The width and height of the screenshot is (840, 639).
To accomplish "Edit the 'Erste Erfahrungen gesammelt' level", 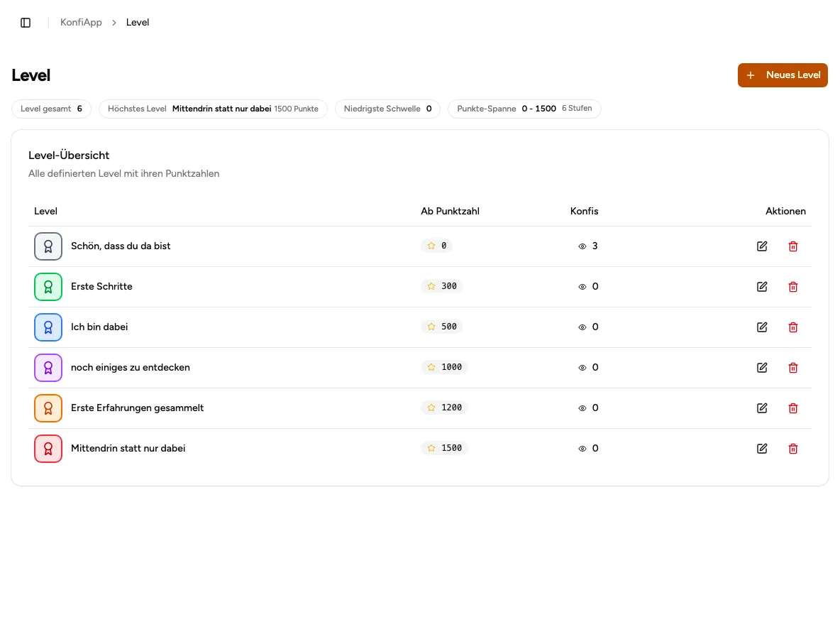I will [762, 408].
